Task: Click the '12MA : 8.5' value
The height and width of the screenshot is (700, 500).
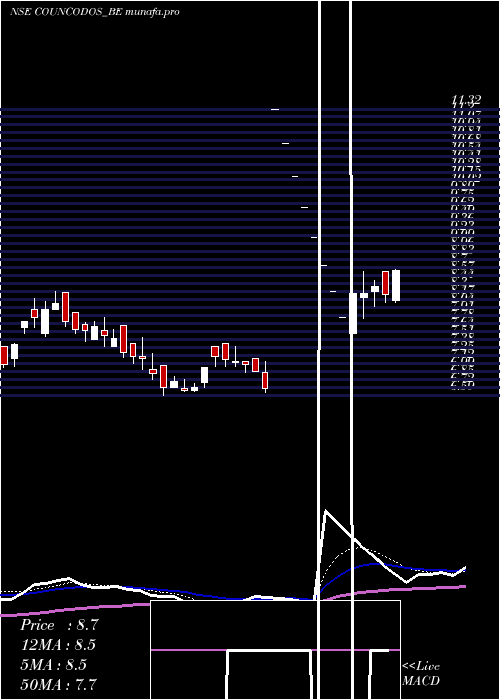Action: [58, 645]
